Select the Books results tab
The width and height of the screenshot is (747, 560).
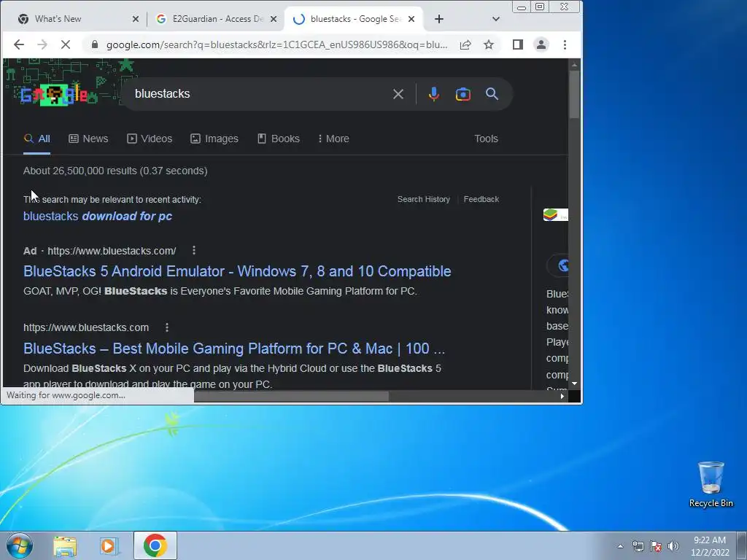[279, 139]
